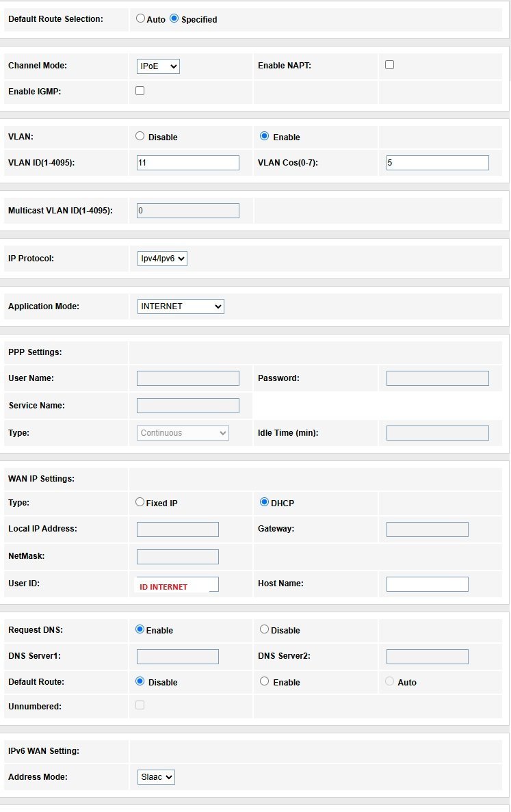Click the User ID input field
Image resolution: width=511 pixels, height=812 pixels.
pyautogui.click(x=178, y=584)
